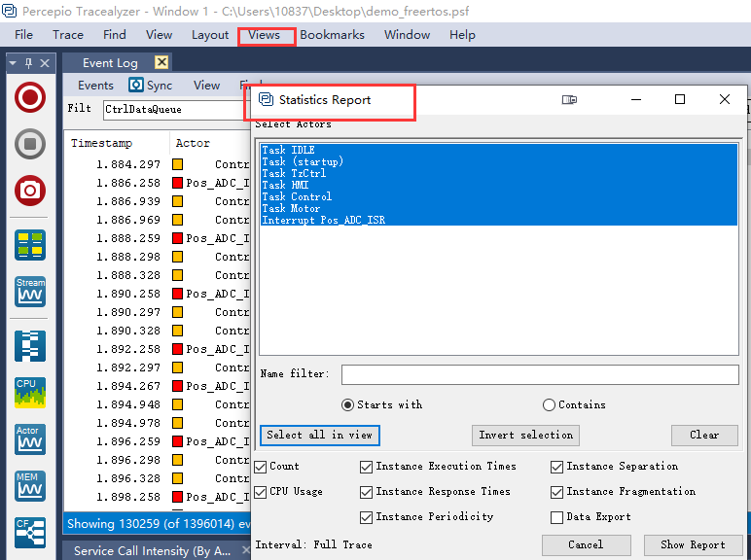The width and height of the screenshot is (751, 560).
Task: Stop the recording with the grey stop icon
Action: [x=30, y=144]
